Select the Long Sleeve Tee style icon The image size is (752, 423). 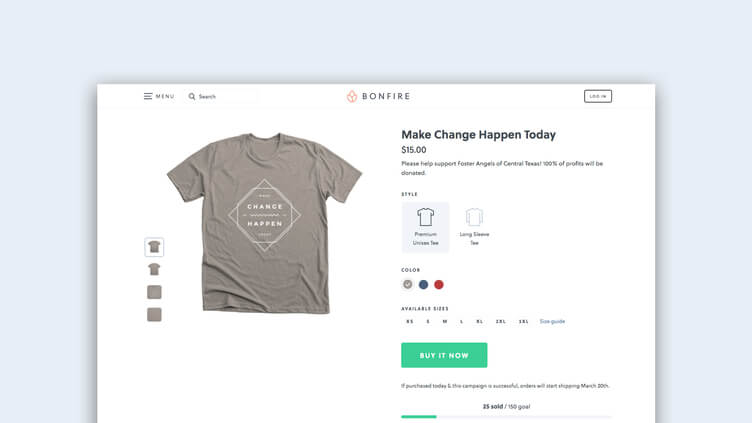pyautogui.click(x=474, y=217)
